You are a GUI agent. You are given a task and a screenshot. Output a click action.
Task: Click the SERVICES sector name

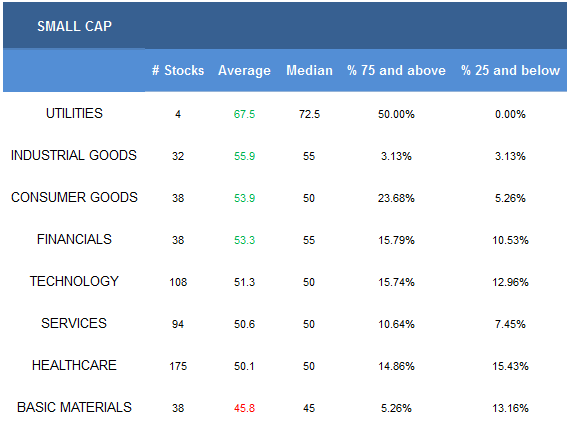coord(74,323)
